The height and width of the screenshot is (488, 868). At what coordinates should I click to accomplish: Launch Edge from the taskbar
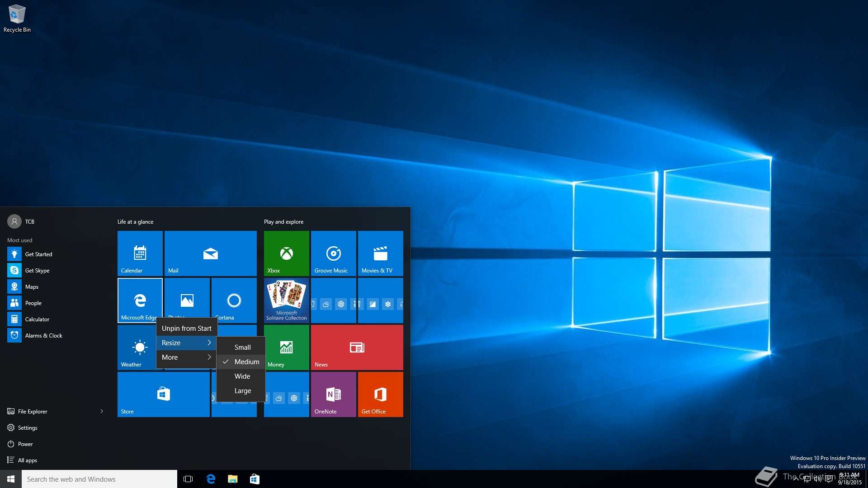point(211,479)
